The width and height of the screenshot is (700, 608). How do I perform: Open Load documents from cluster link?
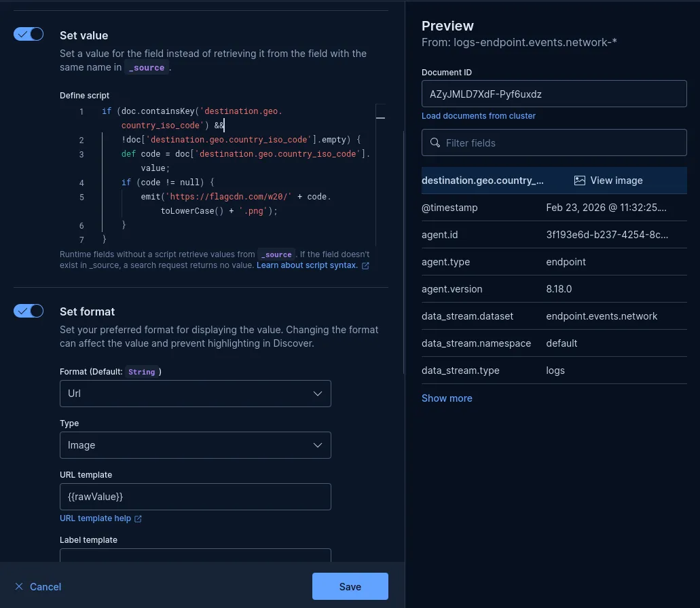[x=478, y=116]
